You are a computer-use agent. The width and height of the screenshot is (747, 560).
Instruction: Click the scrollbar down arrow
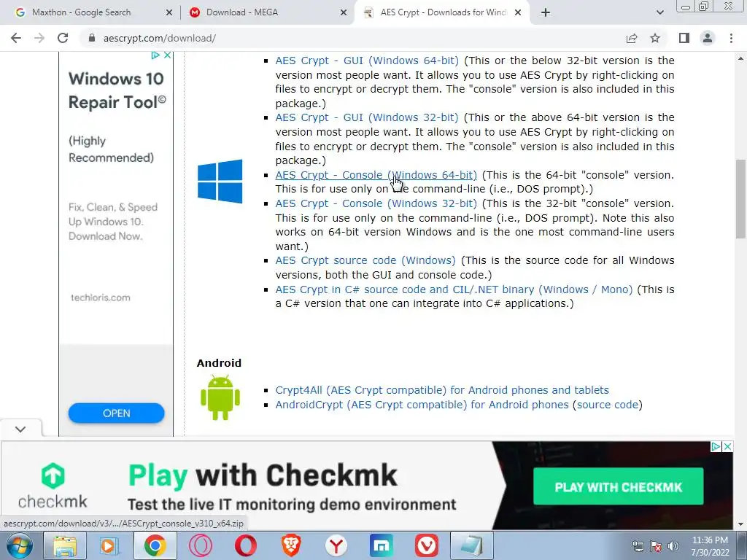740,524
